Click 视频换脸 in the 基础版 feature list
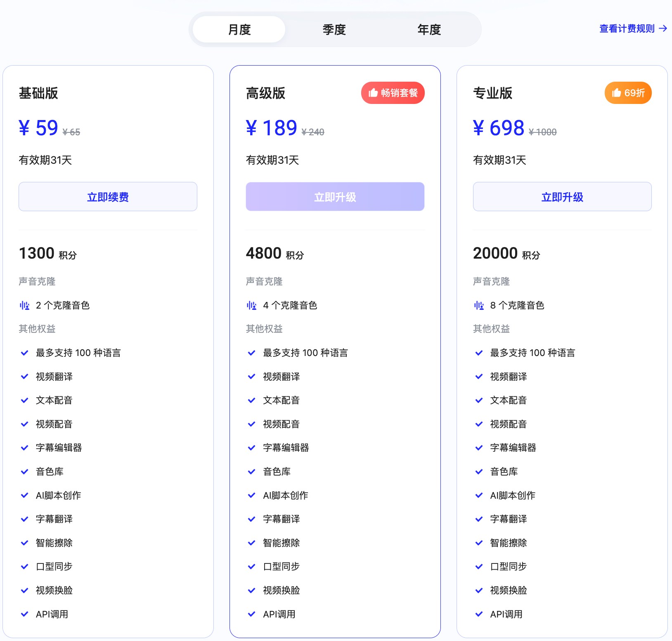 54,590
